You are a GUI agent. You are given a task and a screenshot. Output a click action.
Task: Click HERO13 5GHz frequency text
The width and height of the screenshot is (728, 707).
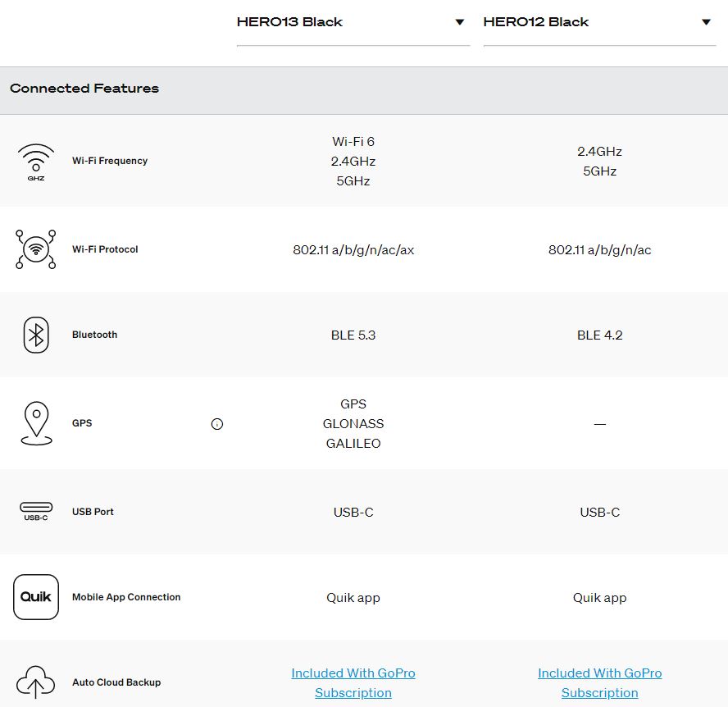(x=353, y=181)
